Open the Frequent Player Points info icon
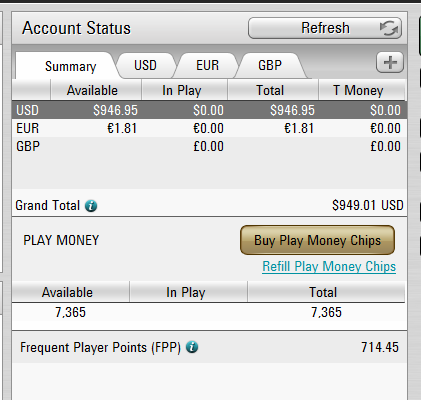 pos(192,347)
